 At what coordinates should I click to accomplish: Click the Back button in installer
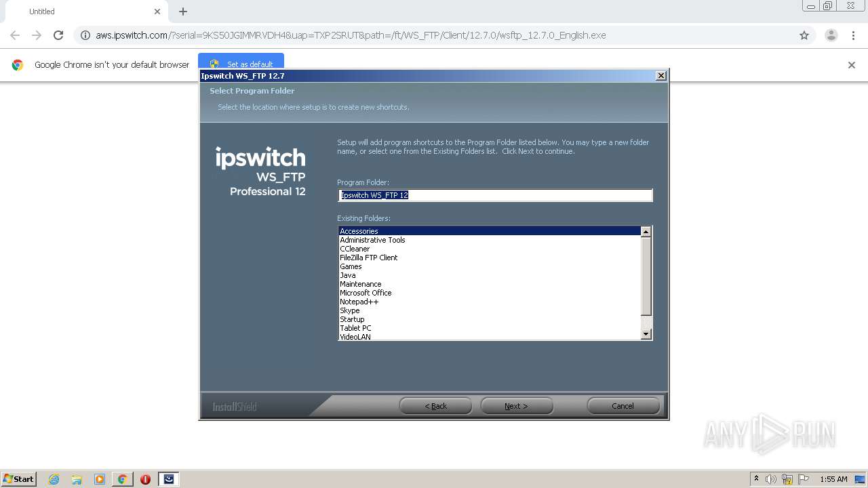435,406
